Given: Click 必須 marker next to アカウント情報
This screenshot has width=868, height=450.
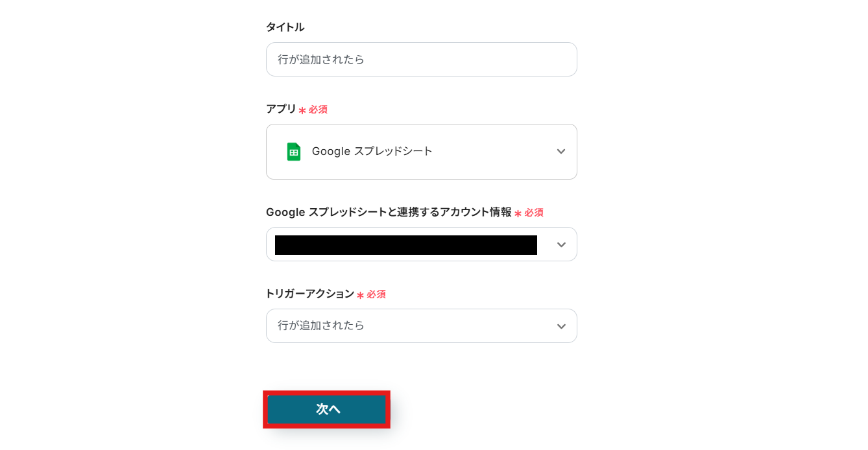Looking at the screenshot, I should pyautogui.click(x=534, y=213).
